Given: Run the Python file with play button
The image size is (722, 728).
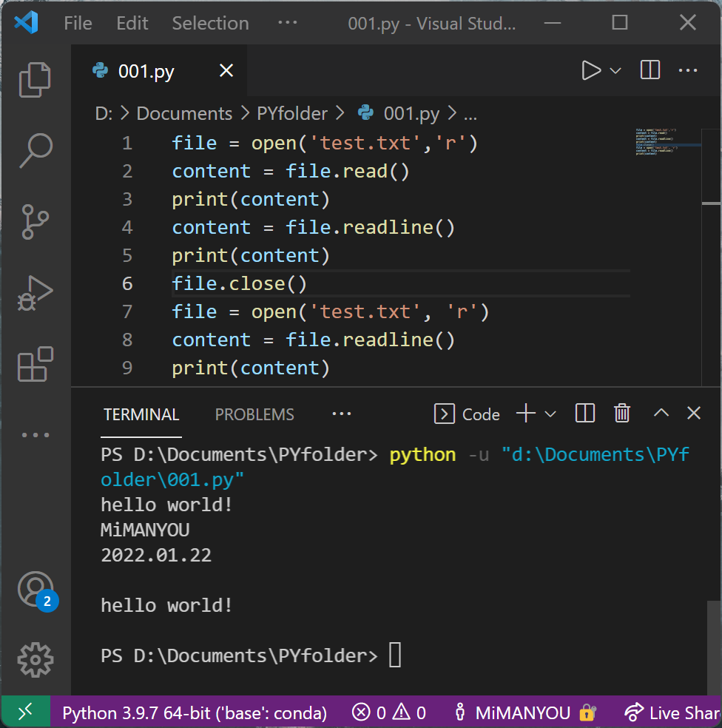Looking at the screenshot, I should 591,70.
